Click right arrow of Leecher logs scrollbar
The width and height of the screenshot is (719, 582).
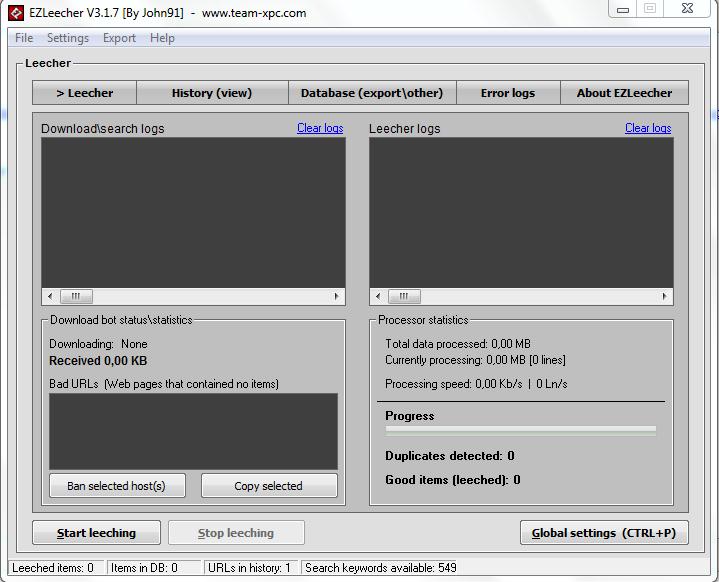[664, 296]
